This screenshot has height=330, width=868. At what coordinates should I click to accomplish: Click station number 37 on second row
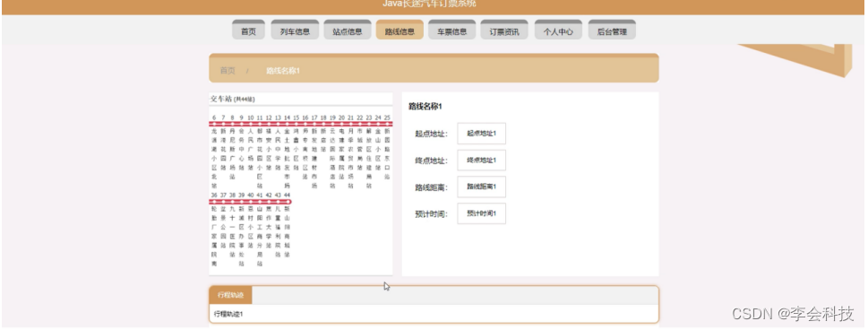(223, 195)
